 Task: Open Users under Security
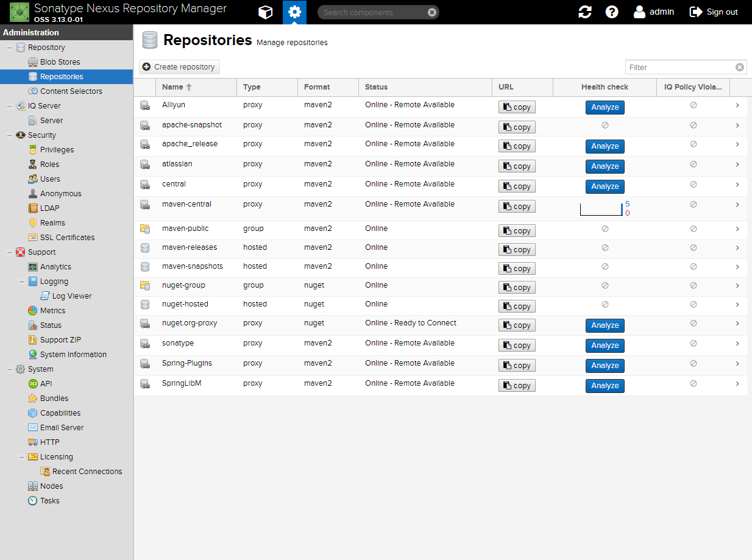coord(50,179)
